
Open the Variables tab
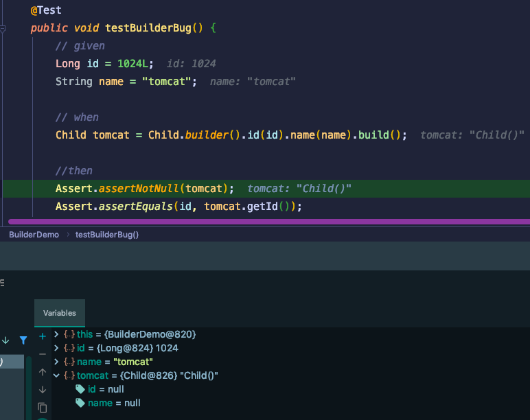click(x=60, y=313)
